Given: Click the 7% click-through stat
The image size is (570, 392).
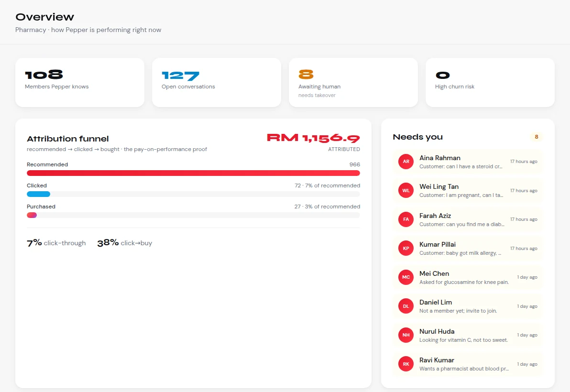Looking at the screenshot, I should (x=56, y=243).
